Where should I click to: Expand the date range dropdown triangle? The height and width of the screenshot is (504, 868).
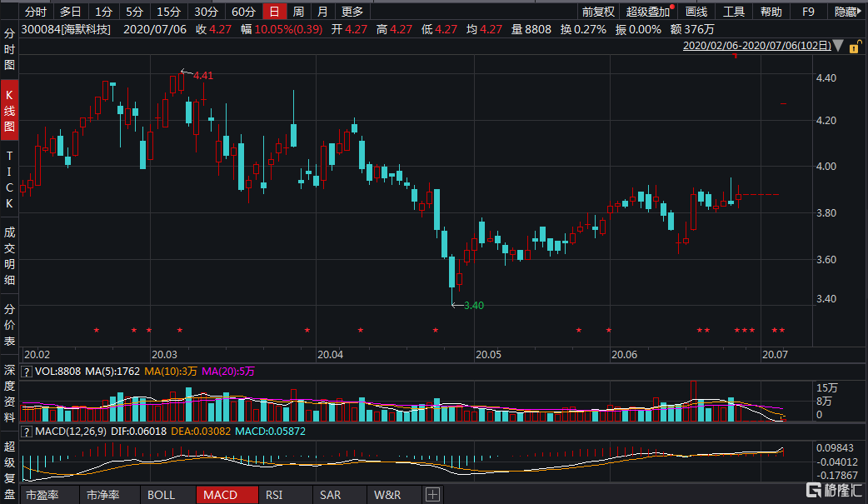(838, 48)
